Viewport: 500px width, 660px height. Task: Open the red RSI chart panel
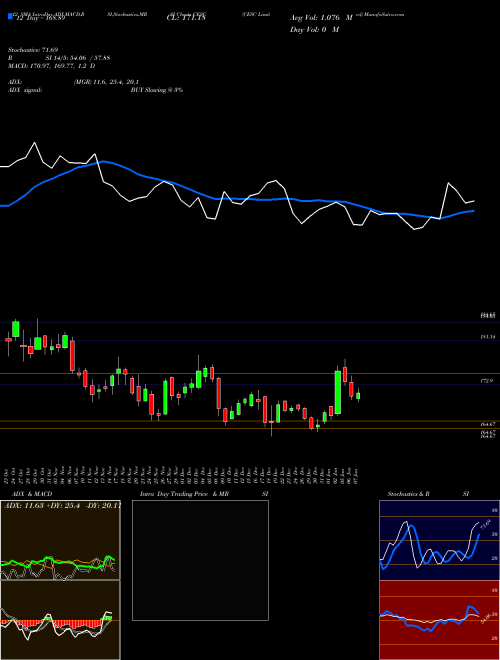[x=439, y=620]
